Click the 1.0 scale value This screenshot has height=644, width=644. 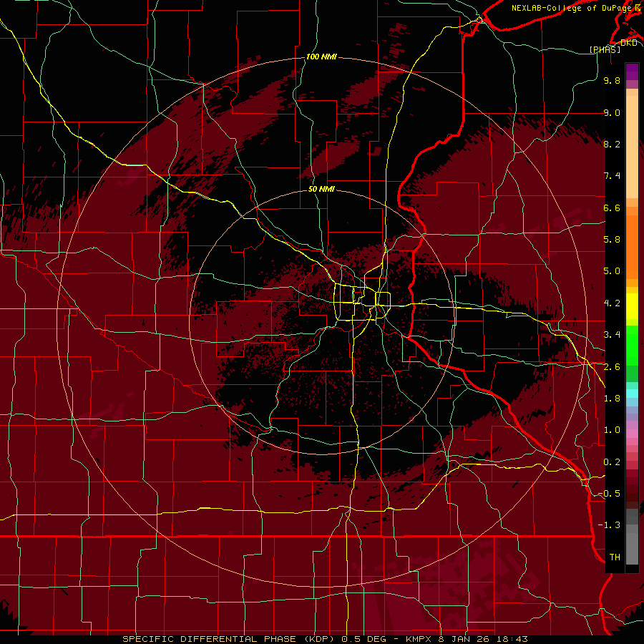612,430
